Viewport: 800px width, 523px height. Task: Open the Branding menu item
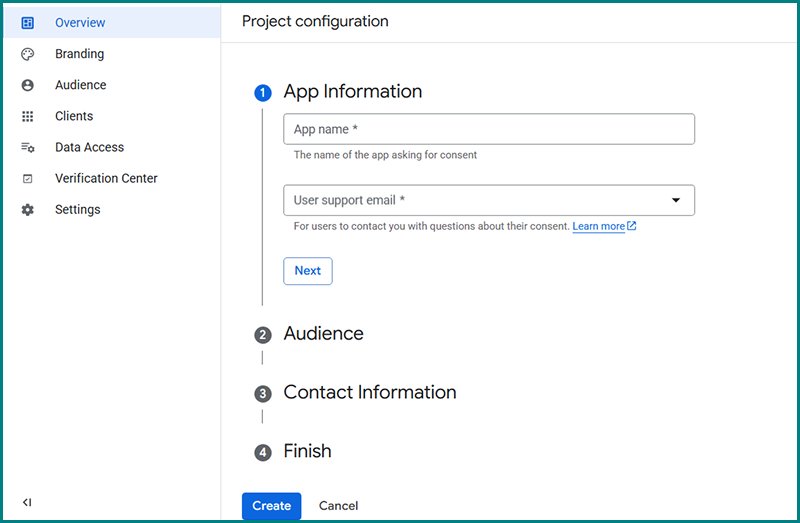79,54
